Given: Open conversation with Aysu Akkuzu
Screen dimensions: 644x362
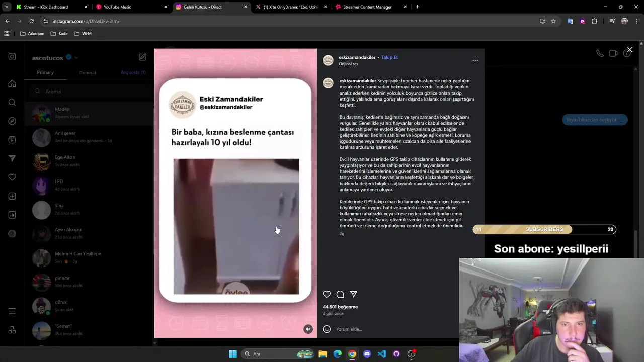Looking at the screenshot, I should tap(89, 233).
